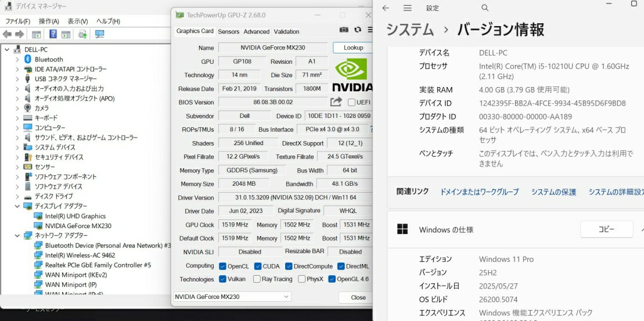The height and width of the screenshot is (321, 644).
Task: Click the blue help icon in Device Manager
Action: coord(53,34)
